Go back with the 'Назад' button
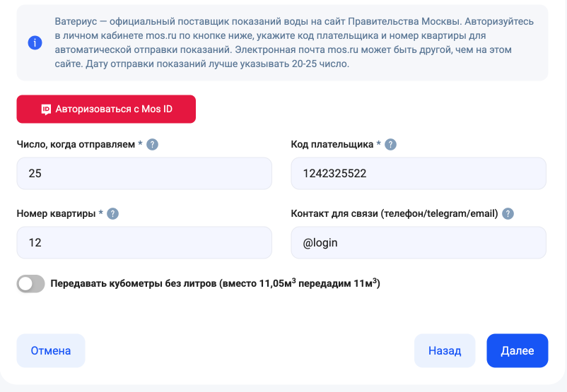 pyautogui.click(x=445, y=351)
